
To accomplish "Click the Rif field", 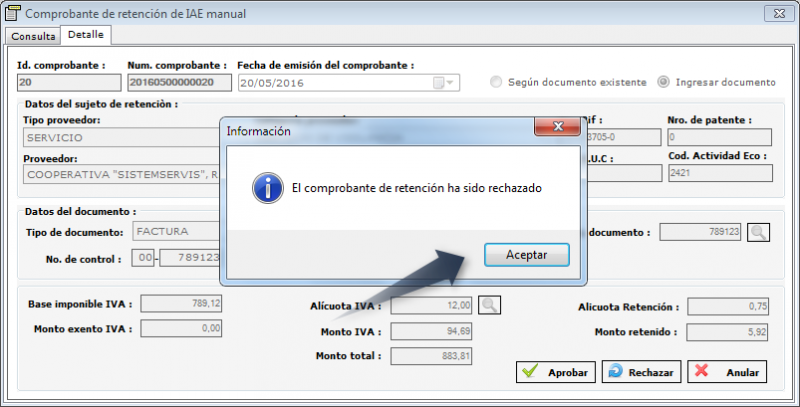I will point(623,137).
